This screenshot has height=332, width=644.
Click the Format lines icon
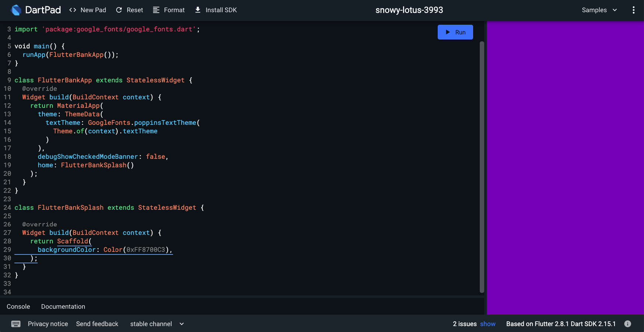[x=156, y=10]
